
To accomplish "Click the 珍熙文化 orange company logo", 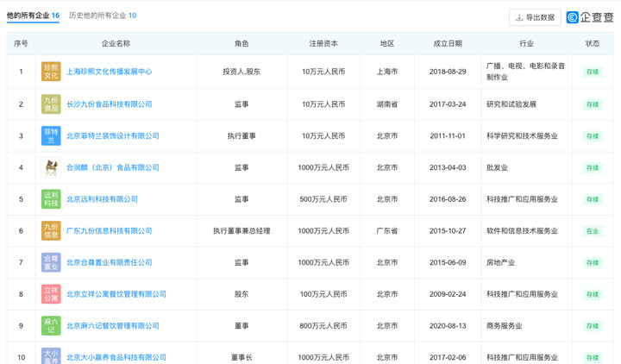I will [x=51, y=72].
